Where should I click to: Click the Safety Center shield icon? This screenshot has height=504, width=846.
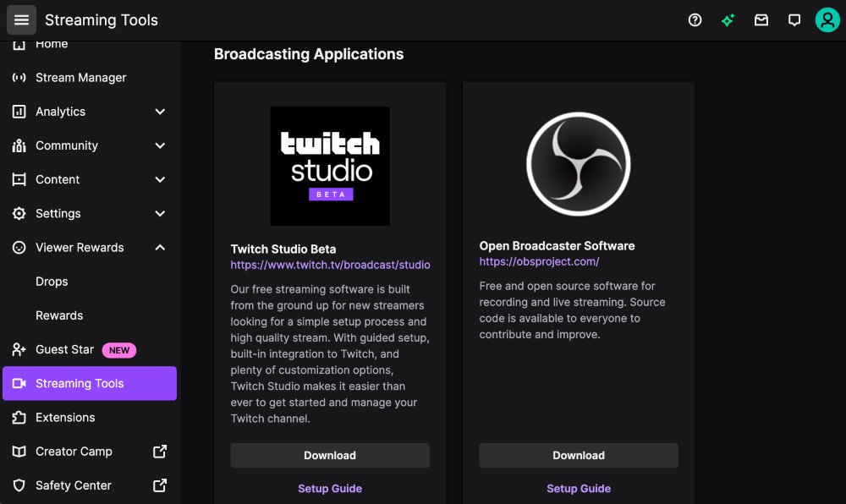[x=19, y=485]
